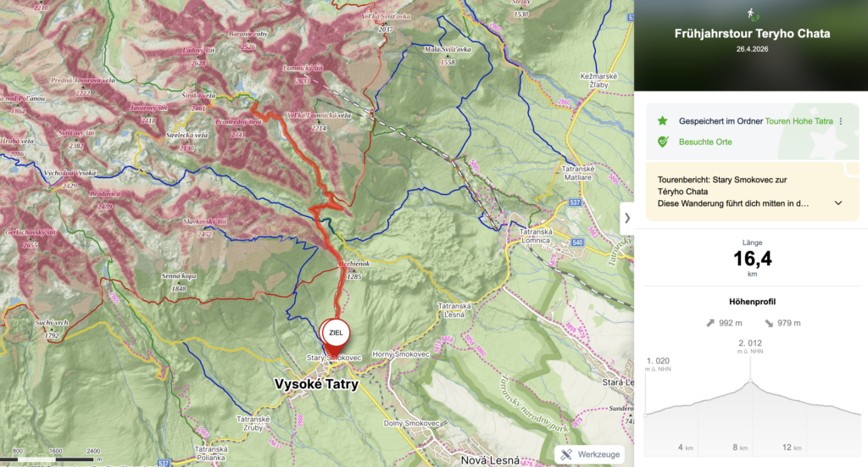Click the elevation profile peak at 2.012 m

click(750, 381)
